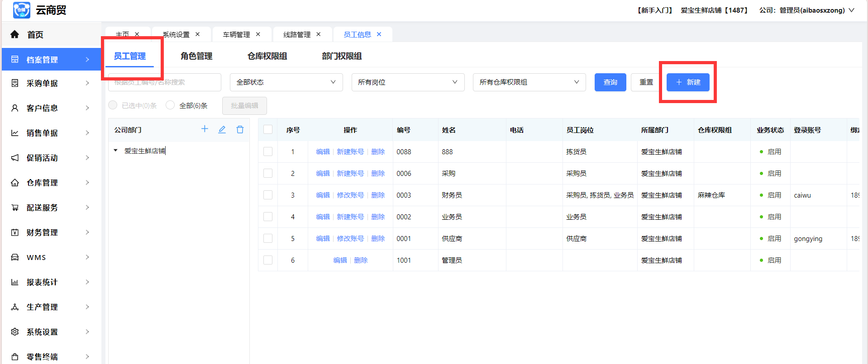868x364 pixels.
Task: Check the row for employee 财务员
Action: pyautogui.click(x=268, y=195)
